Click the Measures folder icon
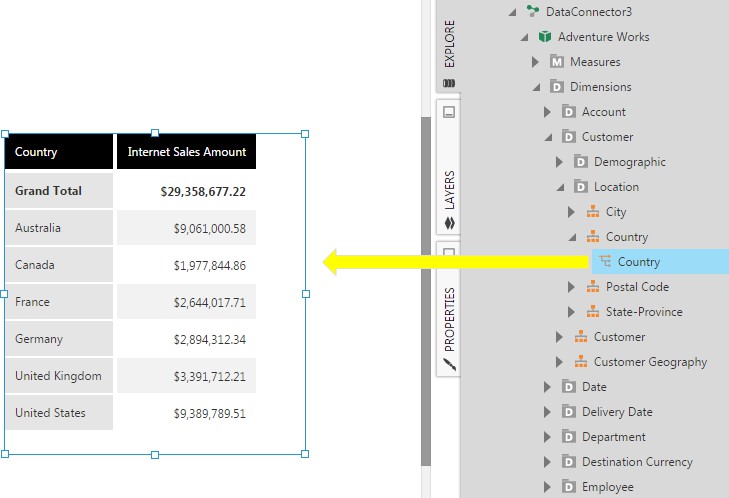The width and height of the screenshot is (729, 498). pos(557,61)
